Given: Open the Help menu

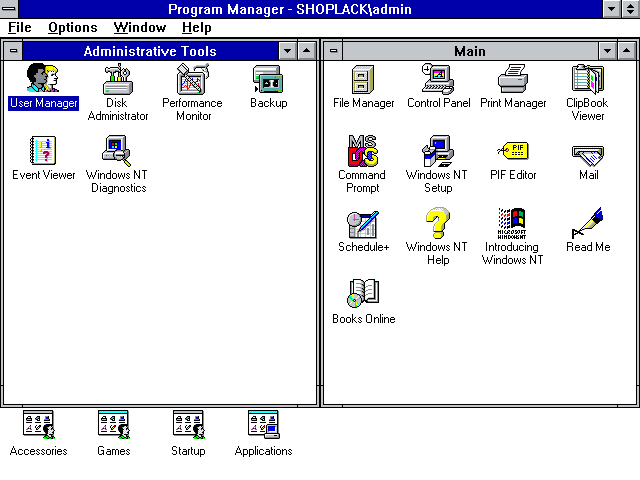Looking at the screenshot, I should [x=196, y=27].
